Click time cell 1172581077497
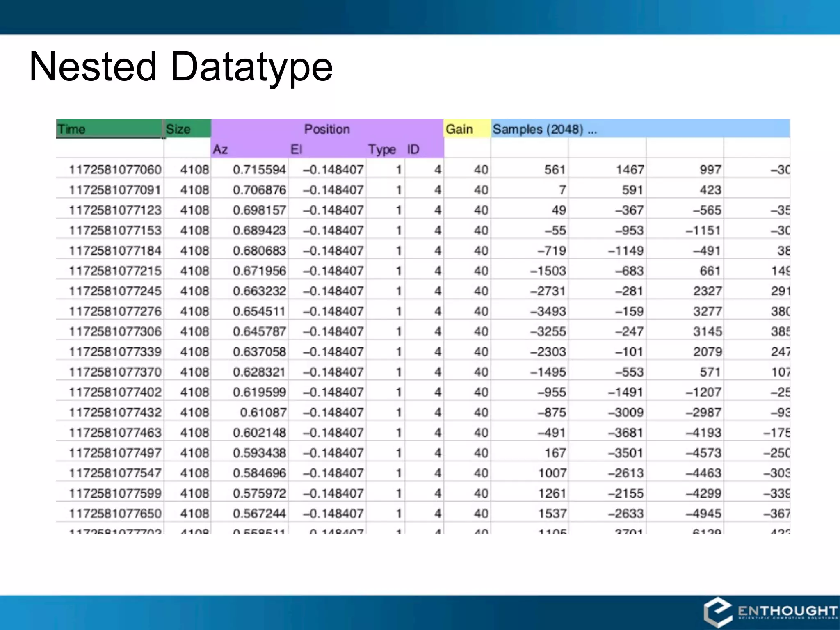Viewport: 840px width, 630px height. coord(115,452)
